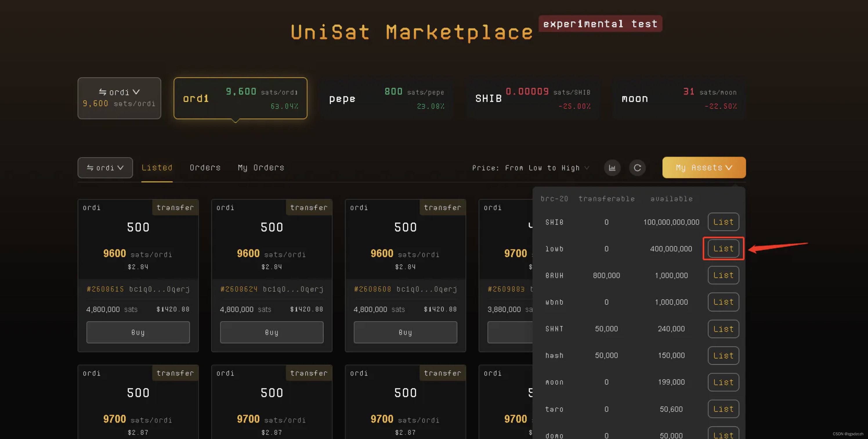This screenshot has width=868, height=439.
Task: Select the pepe ticker card
Action: [386, 98]
